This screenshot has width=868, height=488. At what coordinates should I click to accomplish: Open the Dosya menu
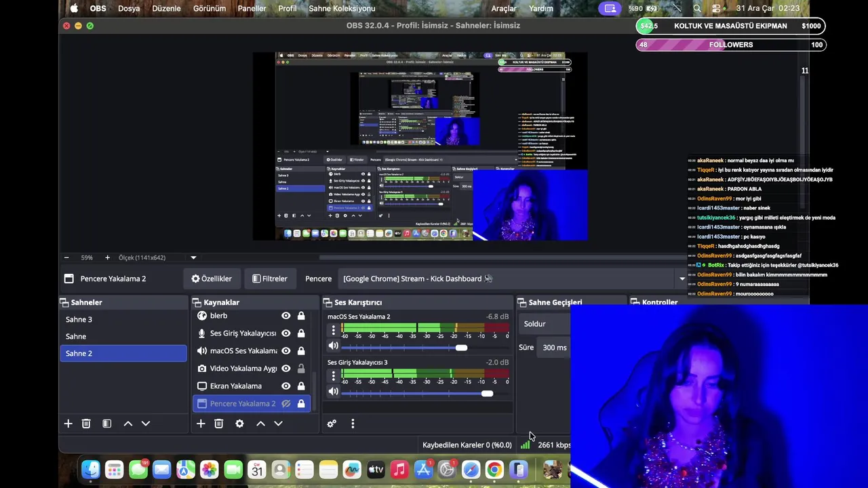point(129,9)
